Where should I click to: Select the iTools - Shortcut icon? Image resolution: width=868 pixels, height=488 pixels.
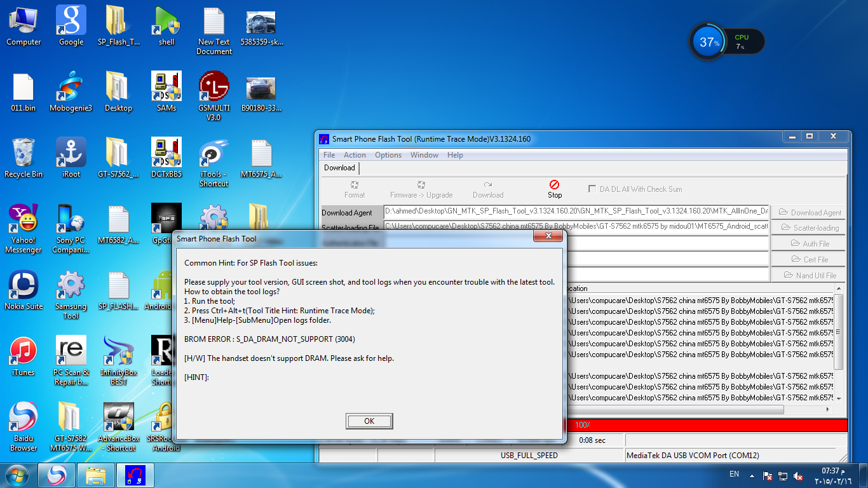(214, 163)
